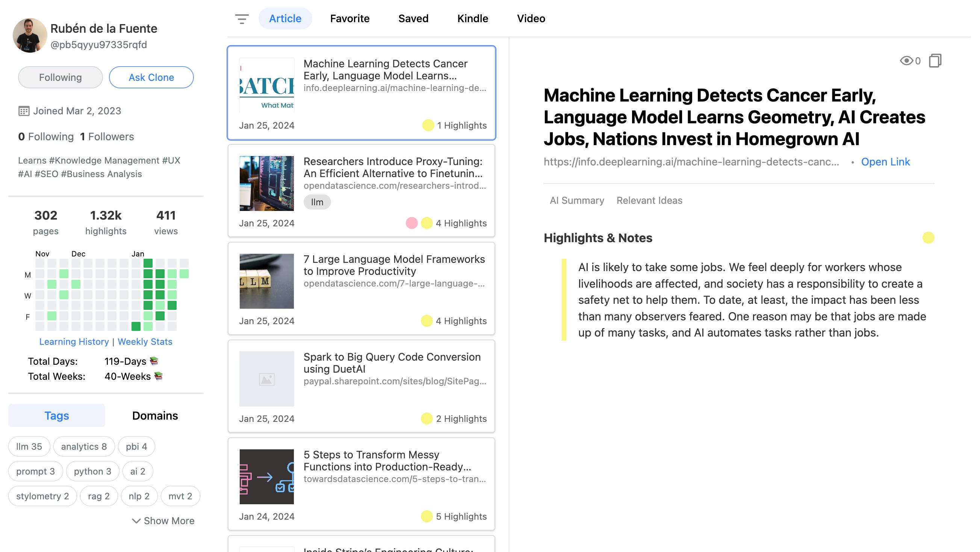
Task: Click the @pb5qyyu97335rqfd username
Action: [98, 44]
